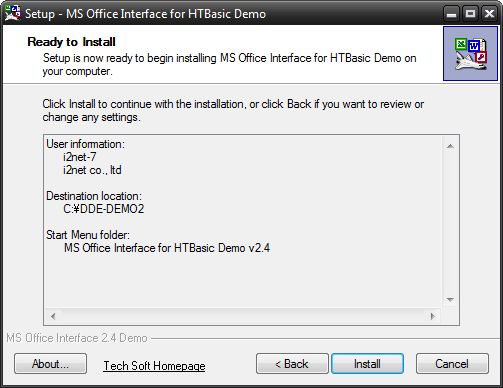Click the up arrow of vertical scrollbar
Viewport: 503px width, 388px height.
450,146
